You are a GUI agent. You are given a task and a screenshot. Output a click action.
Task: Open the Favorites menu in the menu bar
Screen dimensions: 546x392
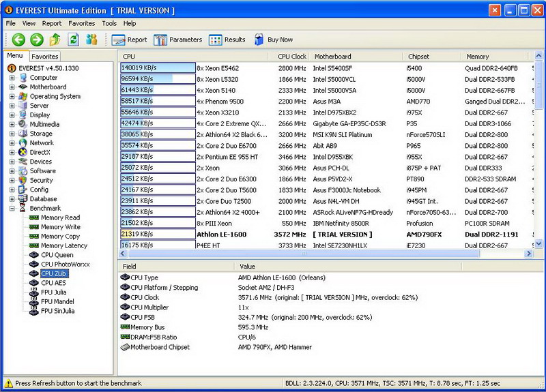(x=82, y=23)
